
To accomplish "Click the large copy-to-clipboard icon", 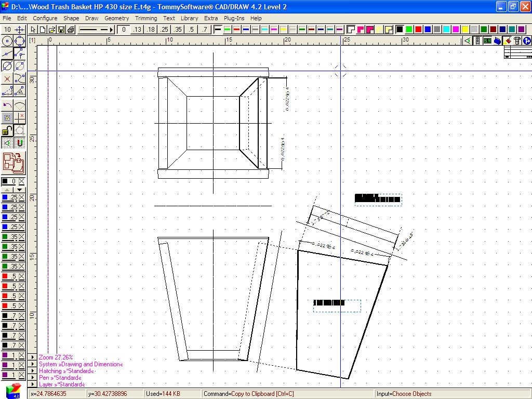I will (14, 163).
